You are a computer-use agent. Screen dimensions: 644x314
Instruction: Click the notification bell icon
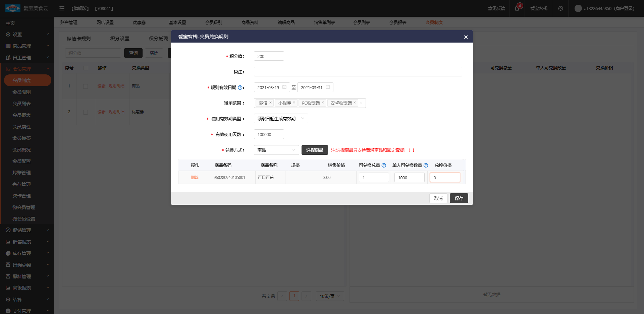517,8
